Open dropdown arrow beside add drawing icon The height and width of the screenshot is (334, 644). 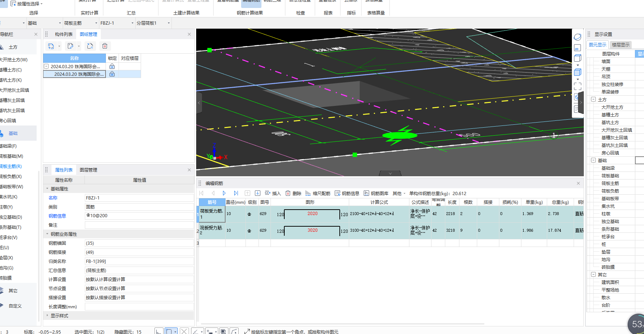[59, 46]
